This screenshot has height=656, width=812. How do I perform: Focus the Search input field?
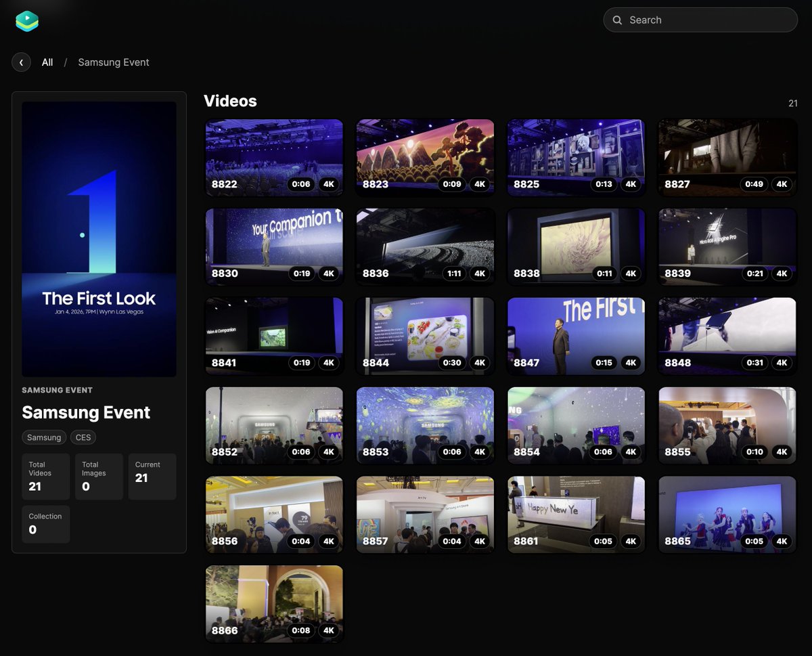700,20
